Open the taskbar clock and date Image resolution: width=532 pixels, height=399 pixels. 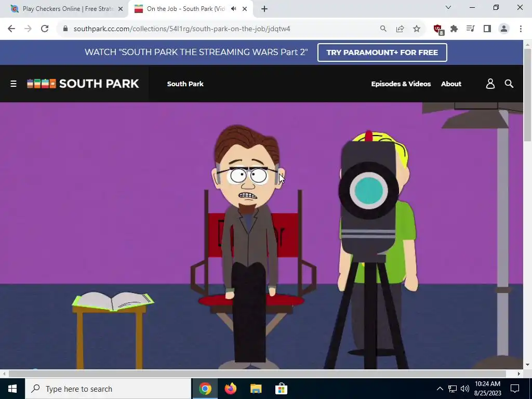(487, 389)
